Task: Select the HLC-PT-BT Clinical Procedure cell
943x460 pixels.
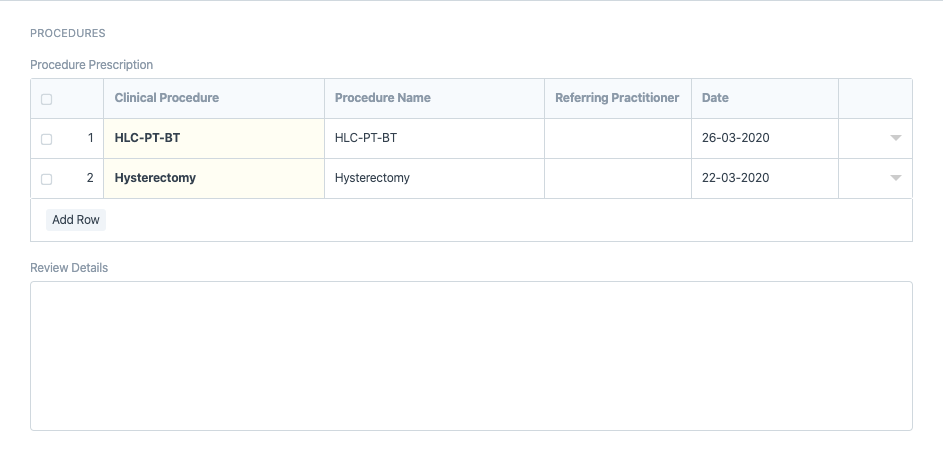Action: click(213, 138)
